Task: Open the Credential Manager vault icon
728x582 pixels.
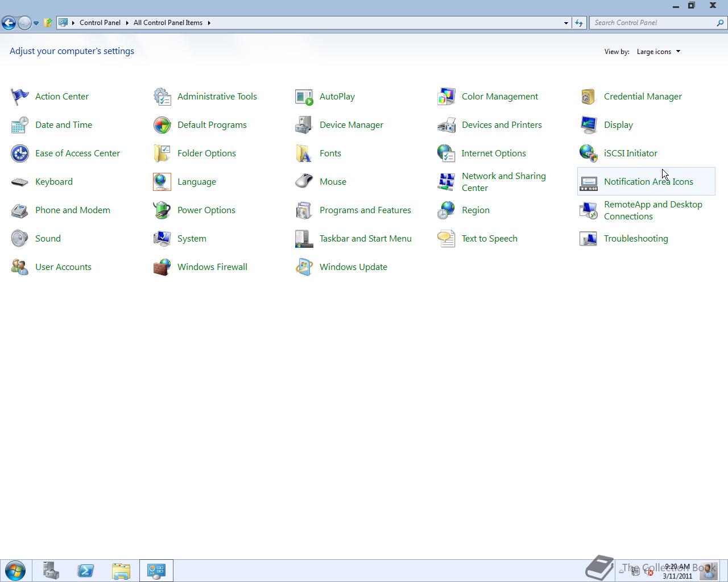Action: point(588,97)
